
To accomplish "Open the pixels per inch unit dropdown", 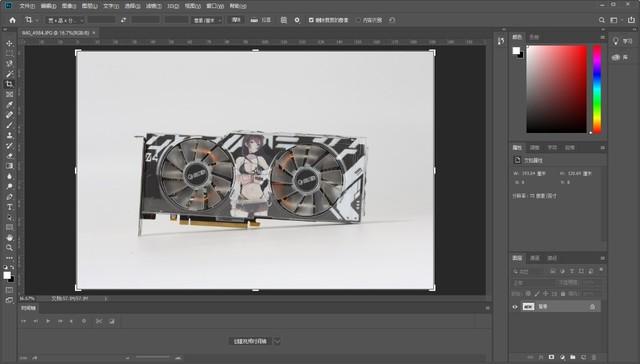I will point(207,20).
